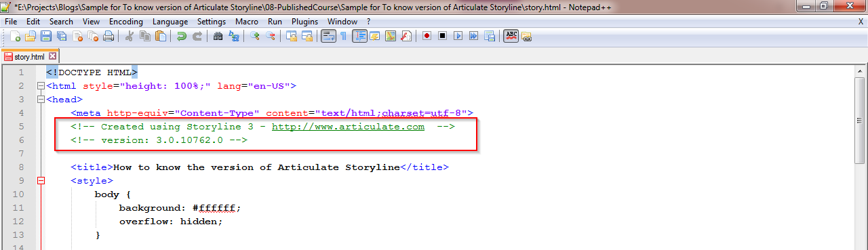The image size is (868, 250).
Task: Click the Stop Recording square icon
Action: coord(442,36)
